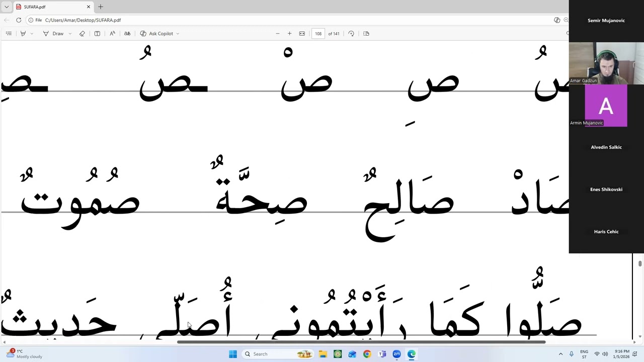This screenshot has height=362, width=644.
Task: Toggle Fit to width view
Action: click(302, 33)
